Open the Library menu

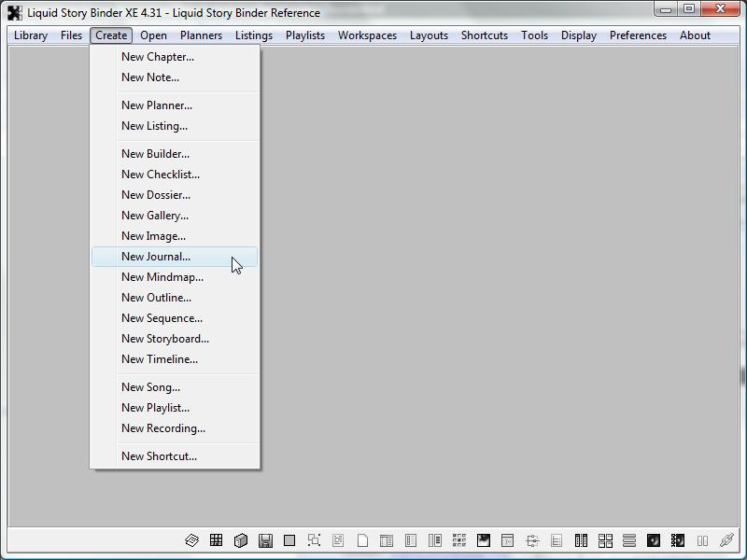[x=31, y=35]
